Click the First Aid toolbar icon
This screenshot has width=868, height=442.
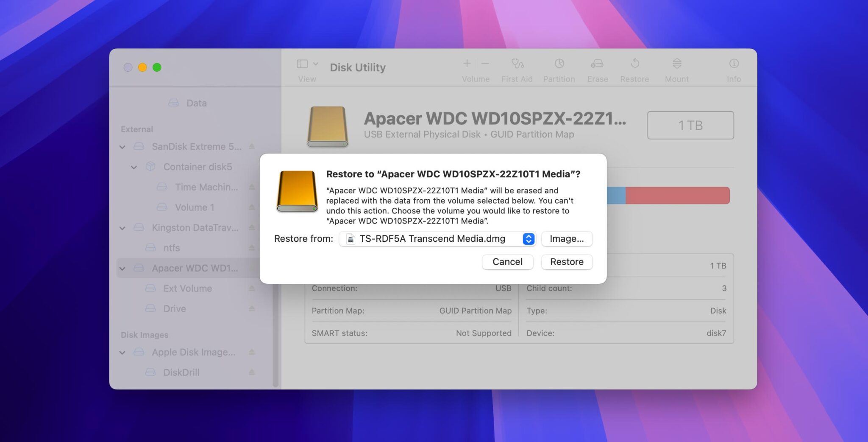(x=517, y=64)
